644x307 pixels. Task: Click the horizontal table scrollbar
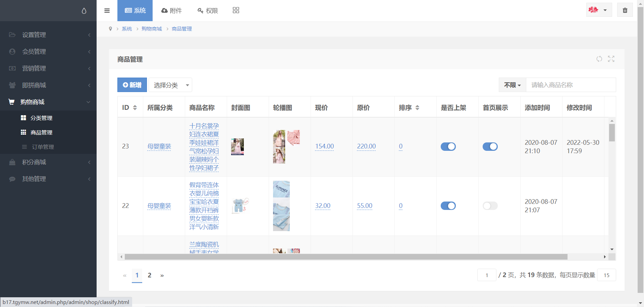pyautogui.click(x=346, y=257)
